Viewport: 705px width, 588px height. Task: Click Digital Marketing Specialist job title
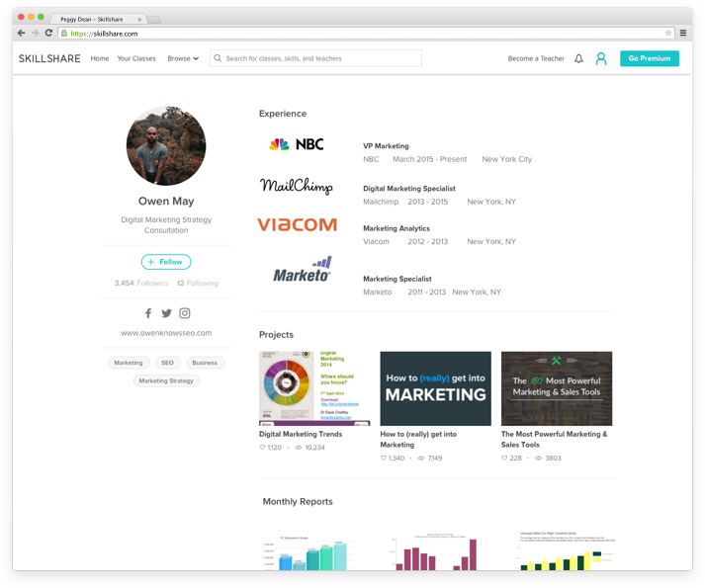(409, 189)
